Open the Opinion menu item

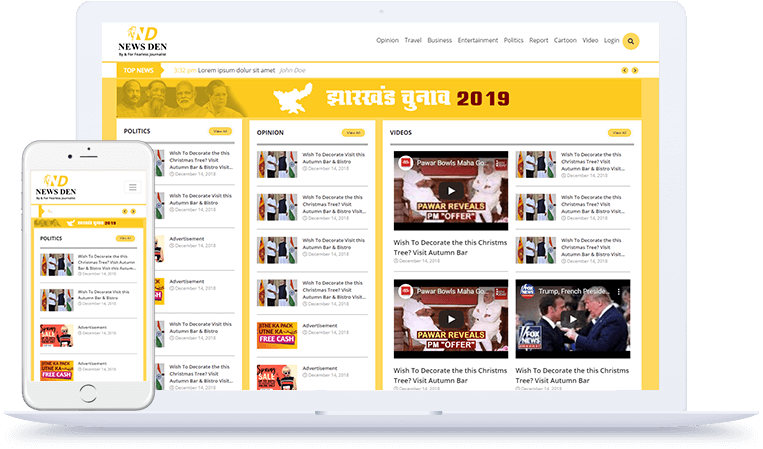point(387,40)
